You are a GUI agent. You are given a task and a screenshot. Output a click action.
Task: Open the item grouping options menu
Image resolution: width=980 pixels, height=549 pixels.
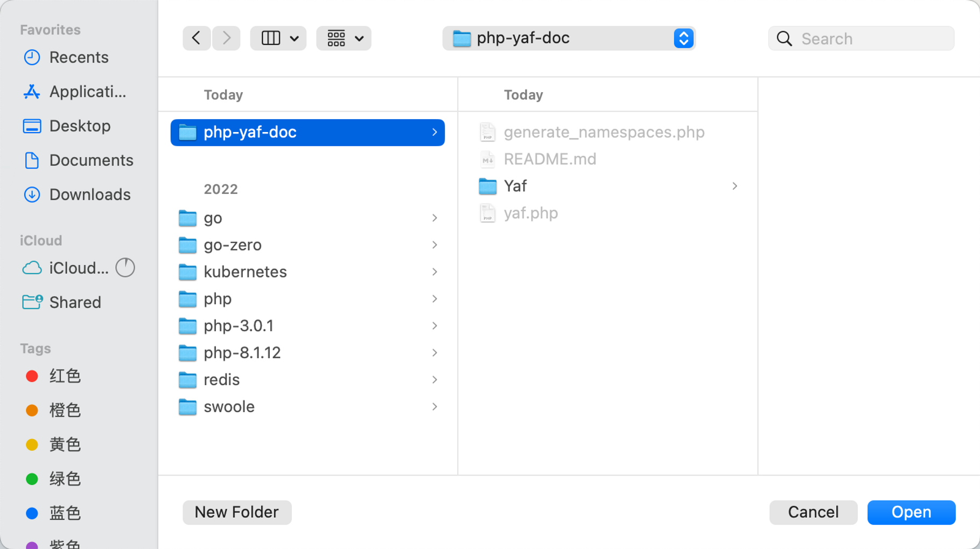pyautogui.click(x=344, y=38)
